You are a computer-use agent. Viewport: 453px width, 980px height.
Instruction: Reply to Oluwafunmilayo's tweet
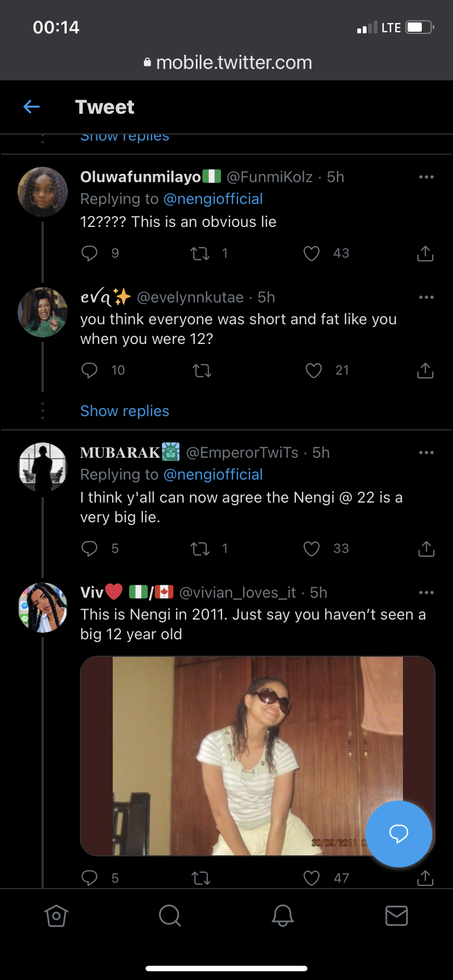point(89,253)
